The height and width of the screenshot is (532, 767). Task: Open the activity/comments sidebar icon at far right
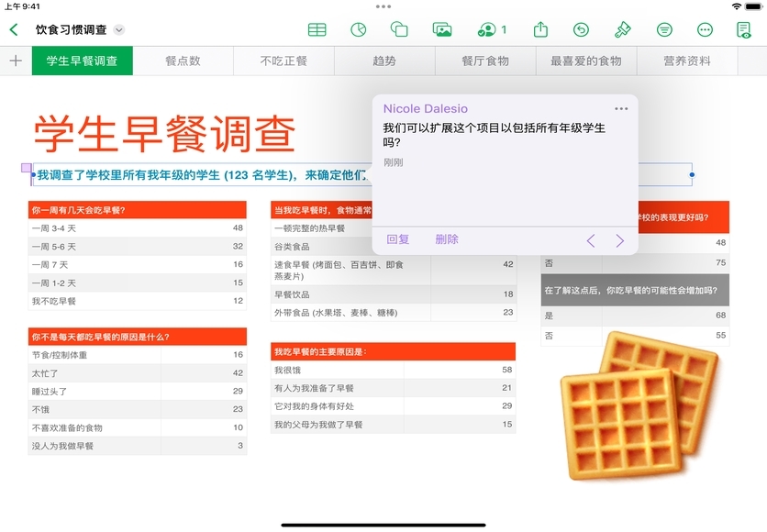click(744, 29)
